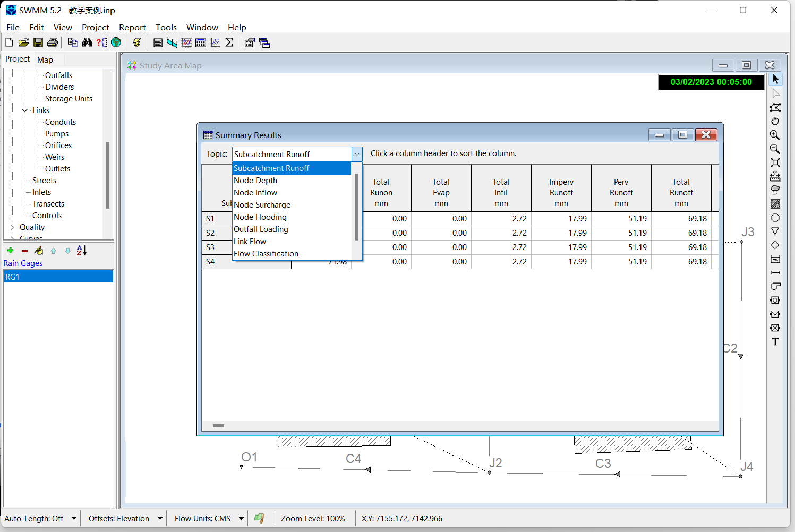Screen dimensions: 795x532
Task: Move selected object down arrow
Action: 67,251
